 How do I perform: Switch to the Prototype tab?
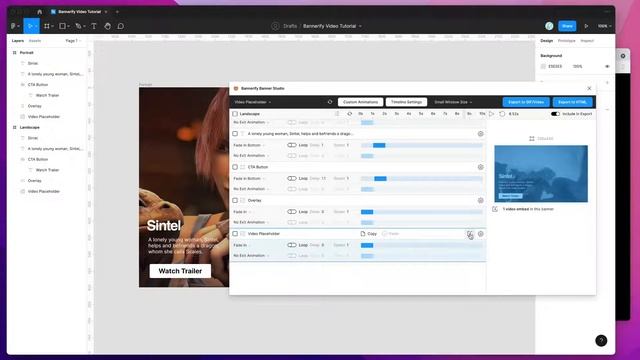pyautogui.click(x=567, y=41)
